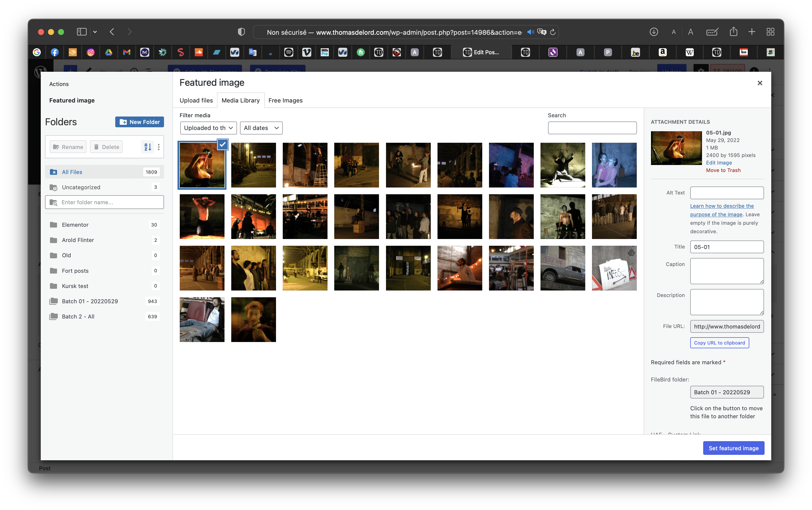The width and height of the screenshot is (812, 510).
Task: Open a new Safari tab with plus icon
Action: [752, 32]
